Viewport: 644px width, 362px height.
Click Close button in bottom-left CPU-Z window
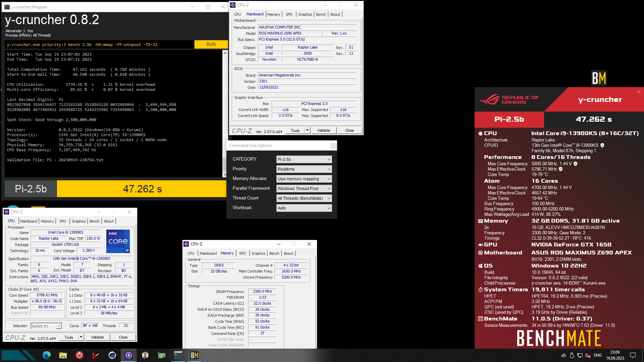coord(123,338)
